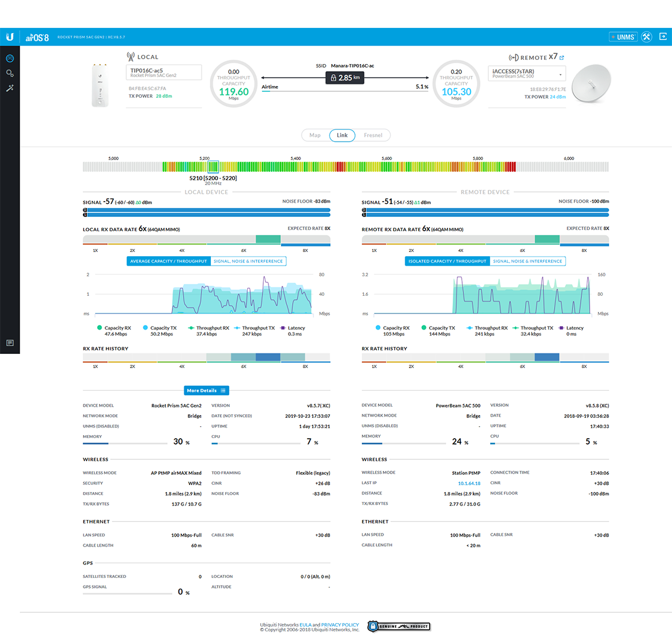Select Isolated Capacity / Throughput tab
The image size is (672, 642).
tap(447, 261)
